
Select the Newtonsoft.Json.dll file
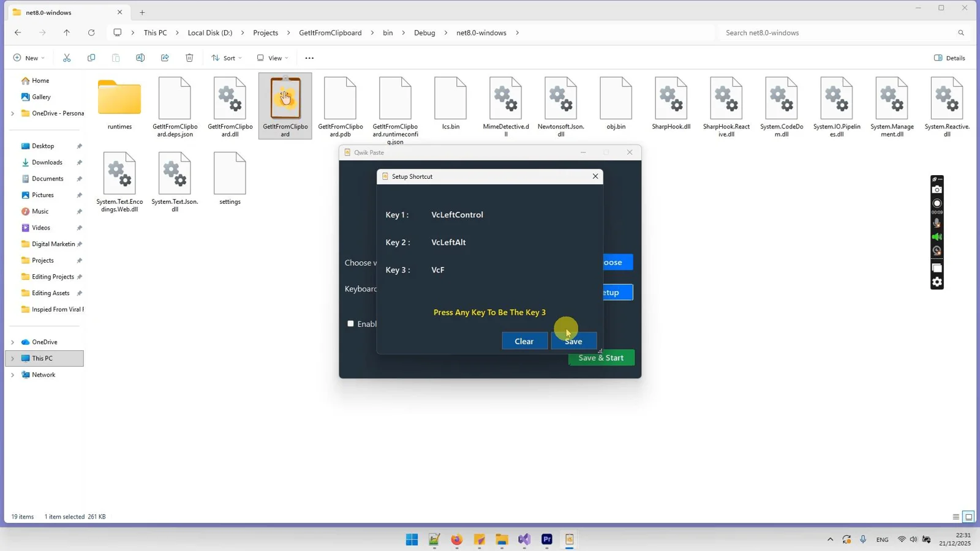560,107
